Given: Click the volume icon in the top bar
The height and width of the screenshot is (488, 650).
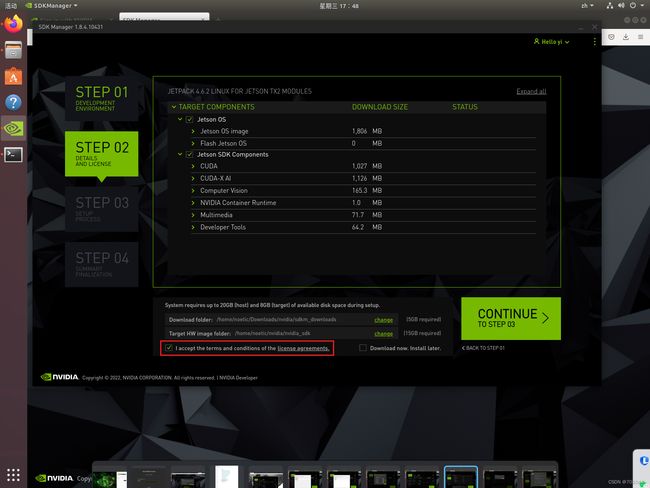Looking at the screenshot, I should pos(621,5).
